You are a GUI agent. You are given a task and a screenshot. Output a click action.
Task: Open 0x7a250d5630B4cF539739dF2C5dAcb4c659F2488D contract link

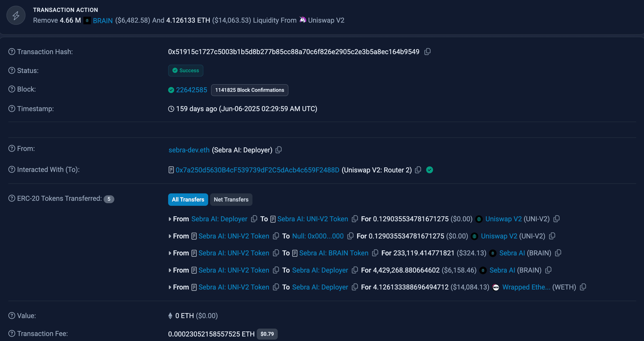(x=257, y=170)
